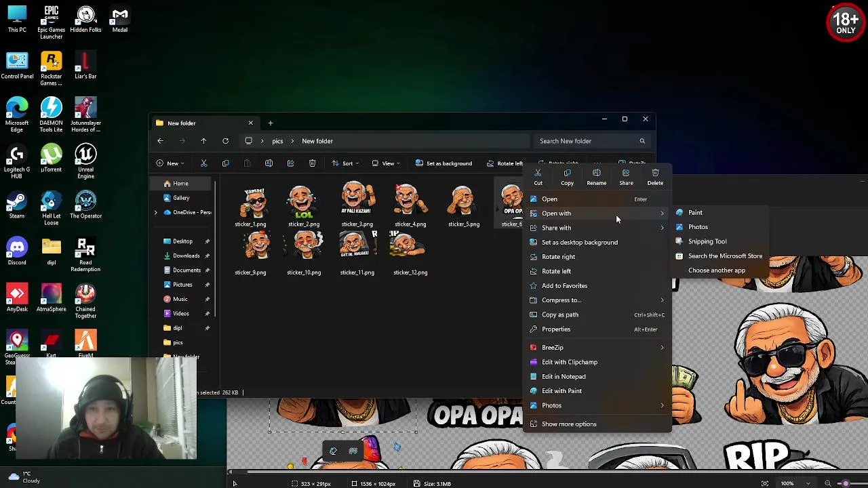The image size is (868, 488).
Task: Click the search magnifier icon in Explorer
Action: (x=642, y=141)
